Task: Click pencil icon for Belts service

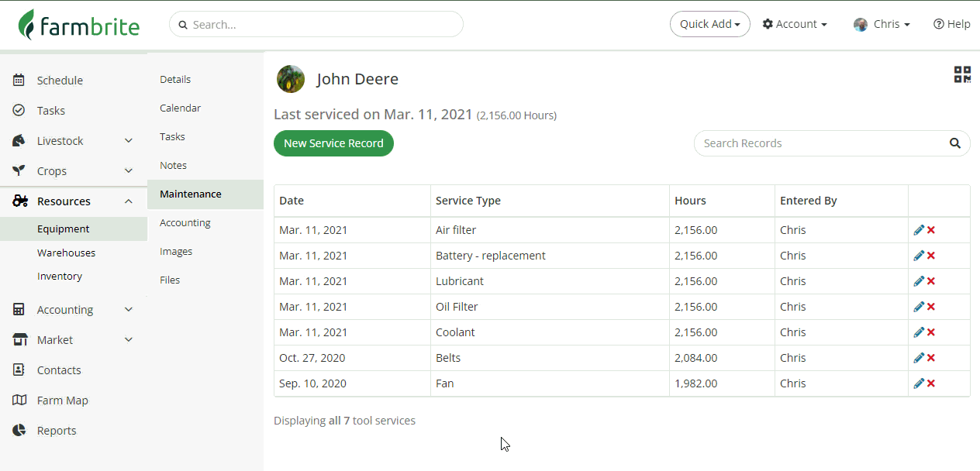Action: coord(919,358)
